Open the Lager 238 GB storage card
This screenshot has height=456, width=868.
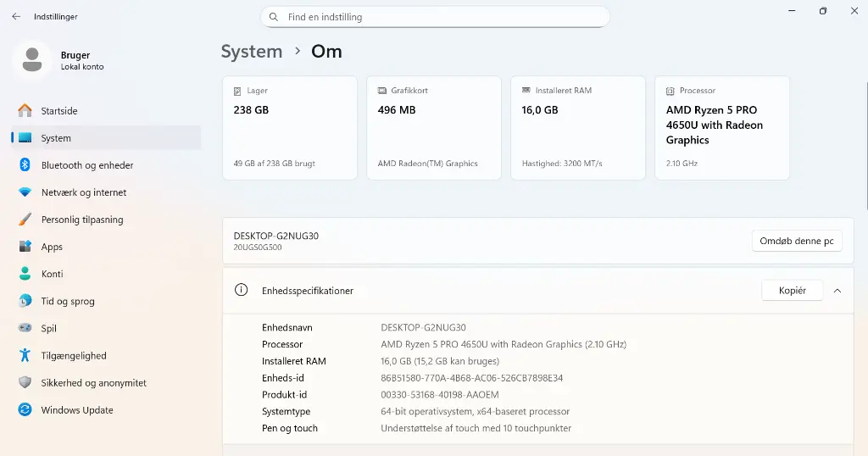point(289,127)
